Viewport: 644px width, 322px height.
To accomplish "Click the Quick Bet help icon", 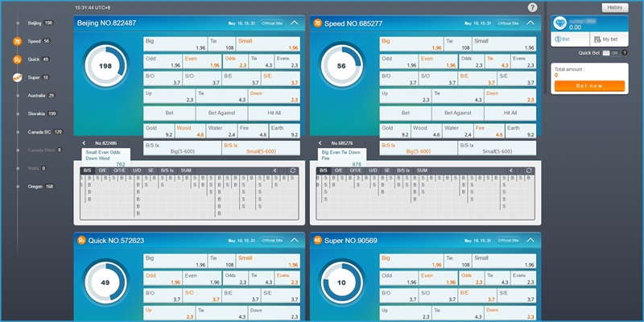I will tap(624, 52).
